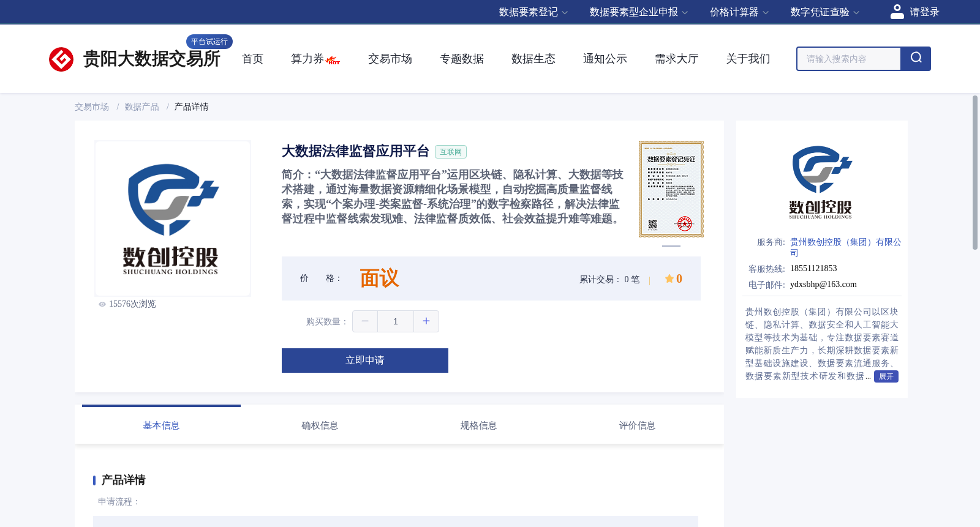Decrease the purchase quantity with the minus button
This screenshot has height=527, width=980.
point(365,321)
